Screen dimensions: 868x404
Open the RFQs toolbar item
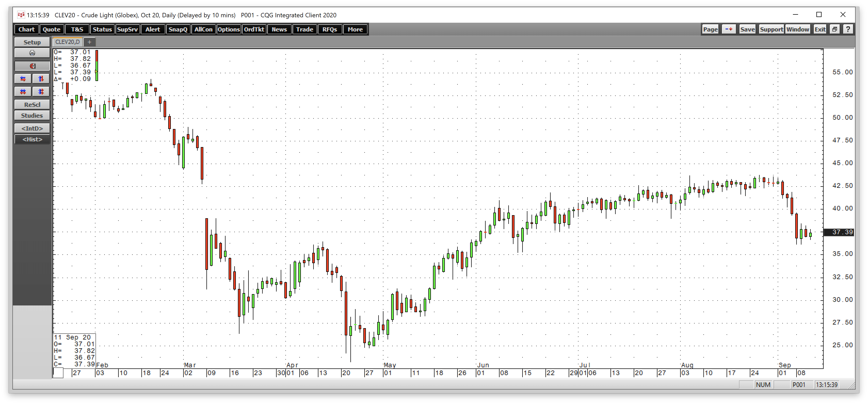pos(329,29)
